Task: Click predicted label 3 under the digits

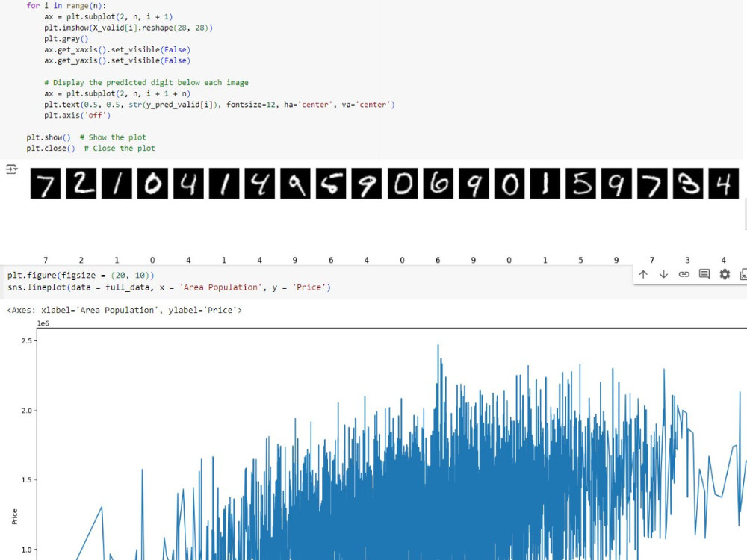Action: point(687,260)
